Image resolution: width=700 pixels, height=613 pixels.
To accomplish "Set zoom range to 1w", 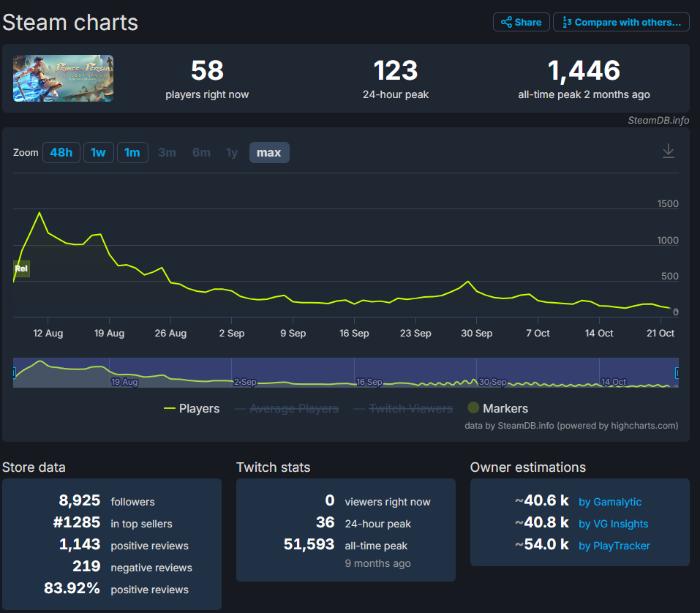I will [98, 152].
